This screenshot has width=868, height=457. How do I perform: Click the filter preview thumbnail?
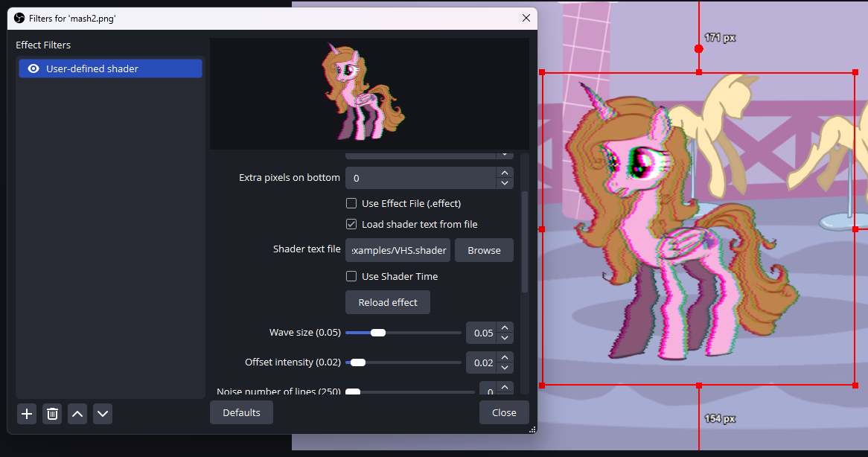[x=370, y=93]
